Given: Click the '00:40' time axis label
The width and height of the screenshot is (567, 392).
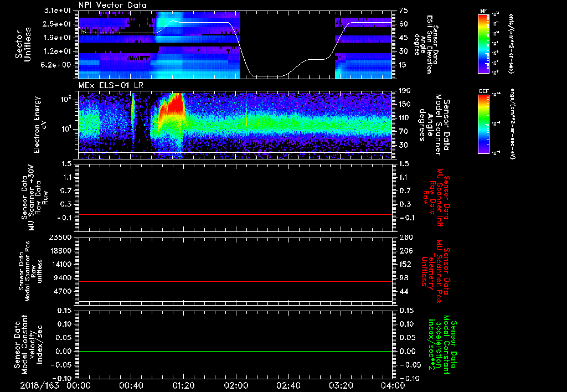Looking at the screenshot, I should (131, 385).
